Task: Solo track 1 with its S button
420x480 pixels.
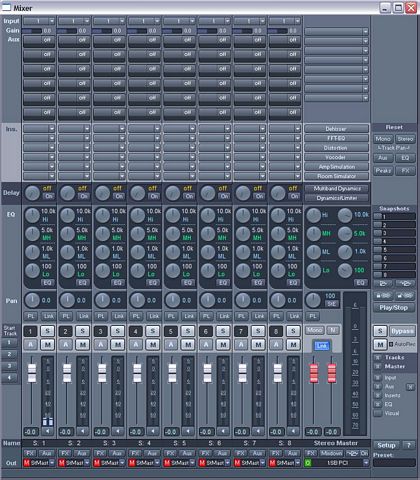Action: 48,331
